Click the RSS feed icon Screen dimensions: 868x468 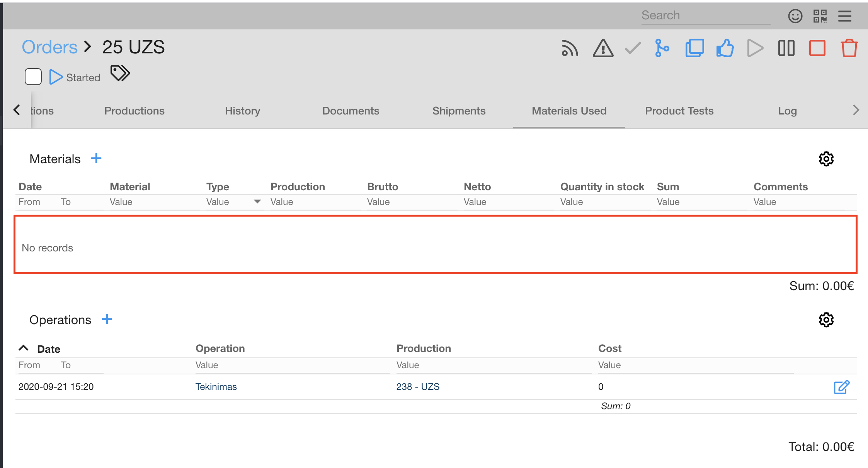click(570, 49)
